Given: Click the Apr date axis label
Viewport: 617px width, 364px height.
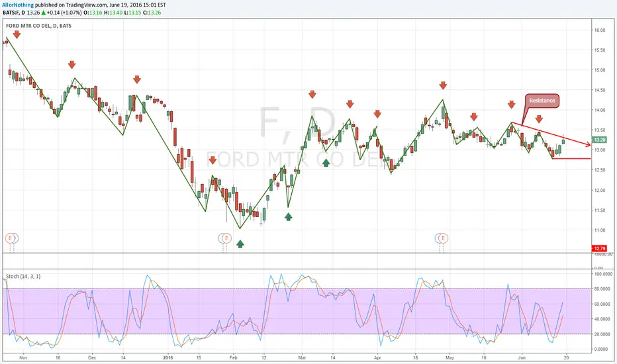Looking at the screenshot, I should pos(377,357).
